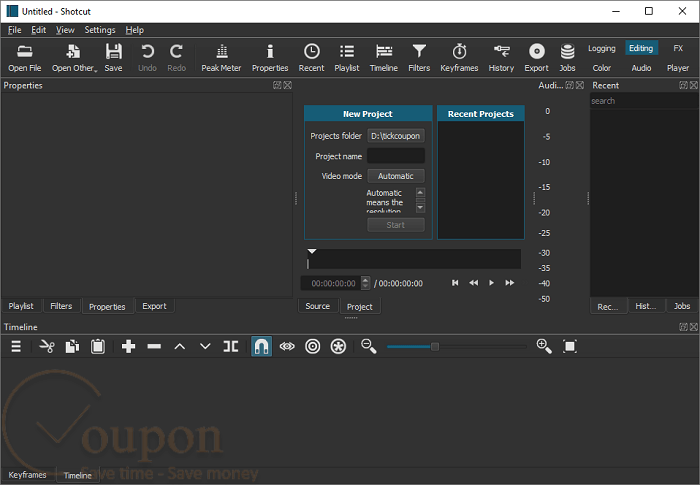The image size is (700, 485).
Task: Ripple delete with the minus icon
Action: click(154, 346)
